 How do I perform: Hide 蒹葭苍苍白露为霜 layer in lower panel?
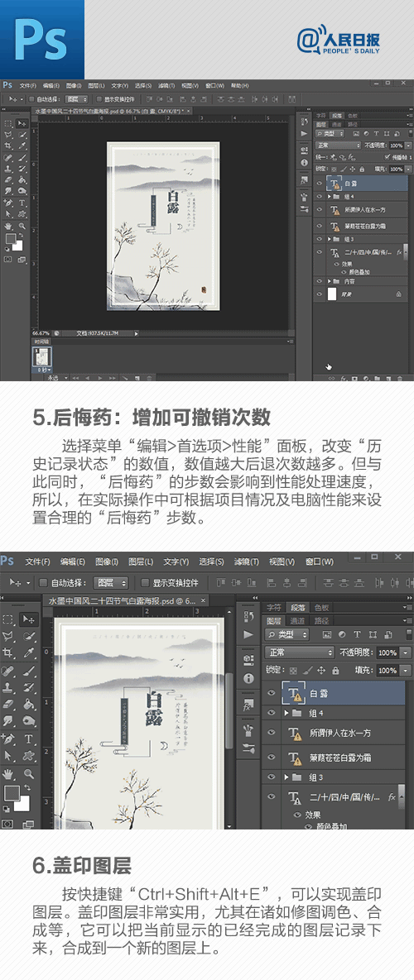coord(271,758)
